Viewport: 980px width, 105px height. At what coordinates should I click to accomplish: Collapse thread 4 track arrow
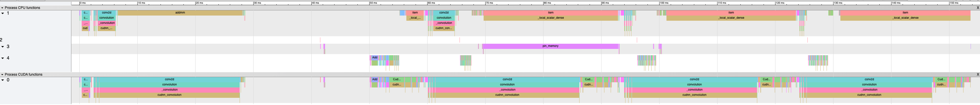pyautogui.click(x=3, y=58)
